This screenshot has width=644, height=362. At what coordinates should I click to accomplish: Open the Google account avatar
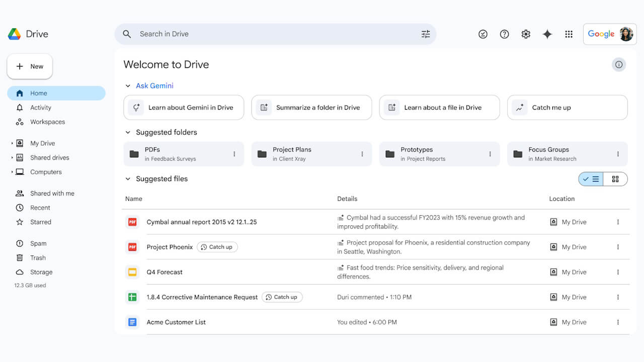626,34
